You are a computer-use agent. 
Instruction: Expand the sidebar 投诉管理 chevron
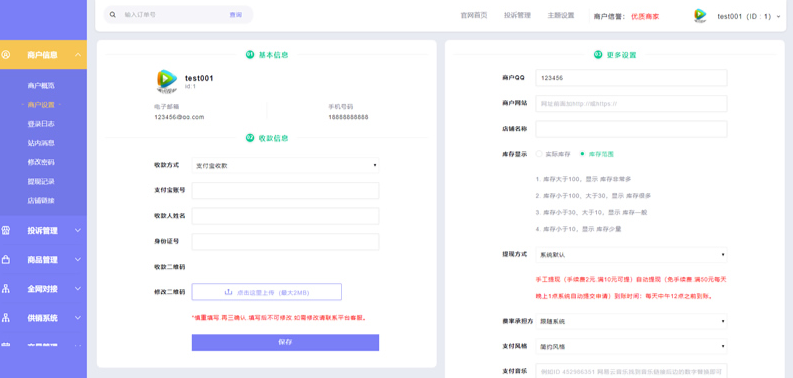(77, 230)
